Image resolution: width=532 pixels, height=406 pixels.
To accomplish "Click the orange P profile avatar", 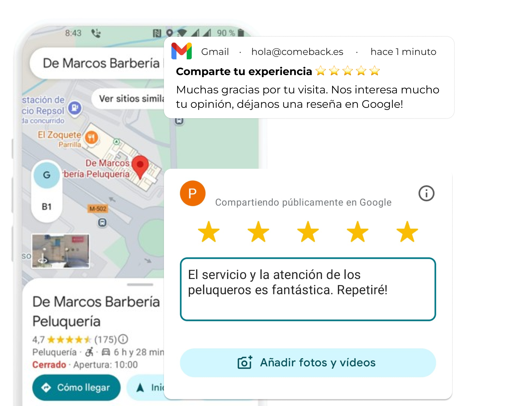I will pos(192,193).
